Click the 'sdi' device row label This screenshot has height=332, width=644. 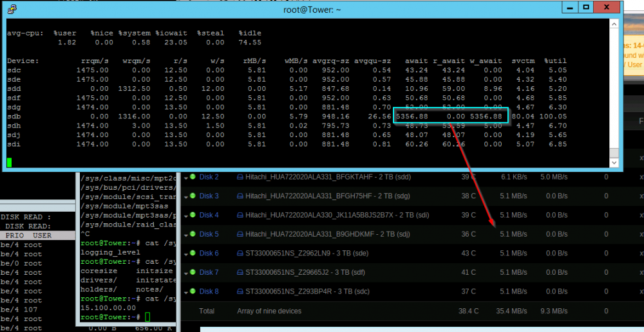coord(14,144)
